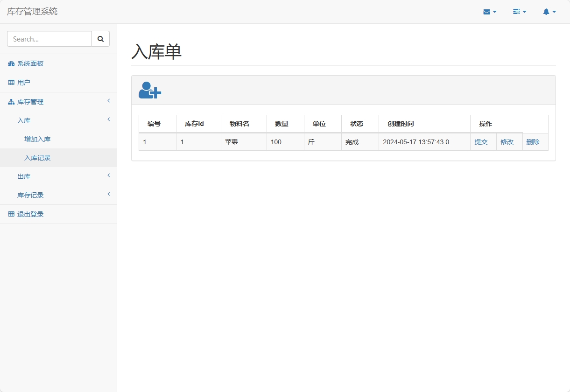Select the 系统面板 dashboard icon
This screenshot has height=392, width=570.
(x=11, y=63)
